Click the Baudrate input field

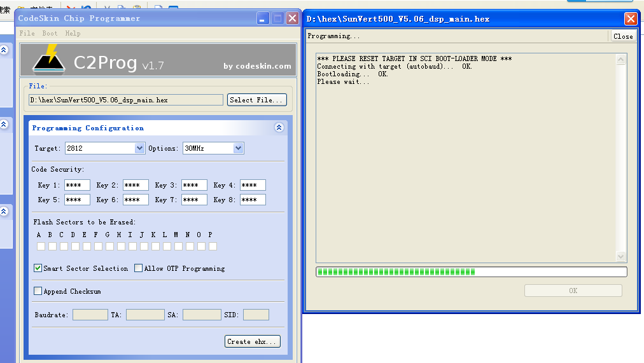click(x=90, y=315)
